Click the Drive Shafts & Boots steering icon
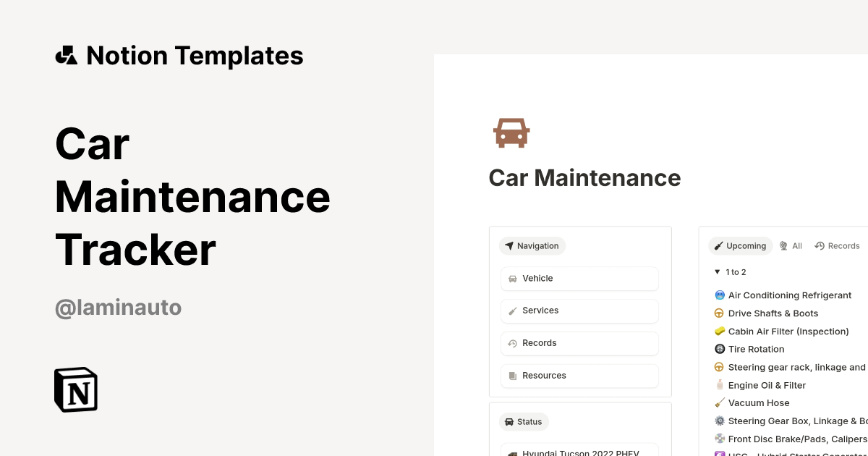Viewport: 868px width, 456px height. pos(719,313)
